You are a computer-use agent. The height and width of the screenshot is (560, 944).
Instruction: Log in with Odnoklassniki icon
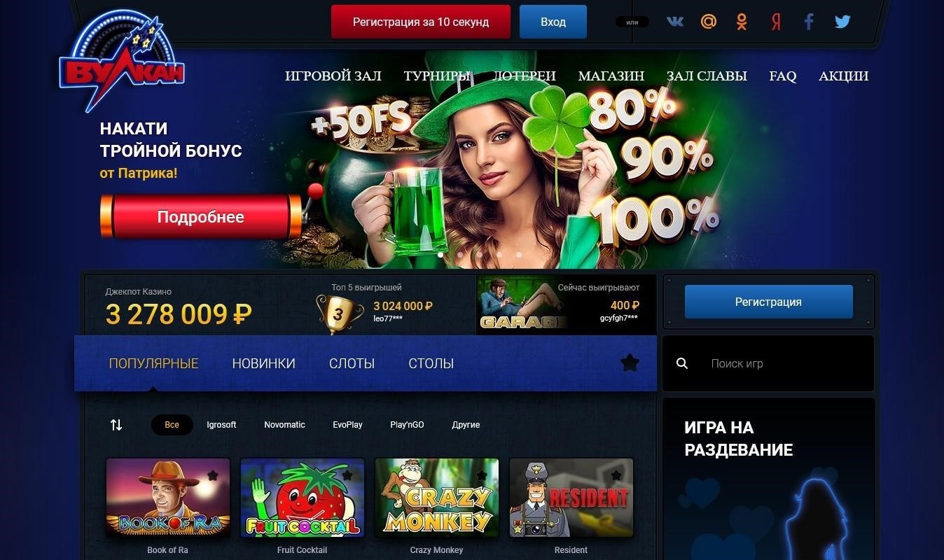pyautogui.click(x=742, y=22)
